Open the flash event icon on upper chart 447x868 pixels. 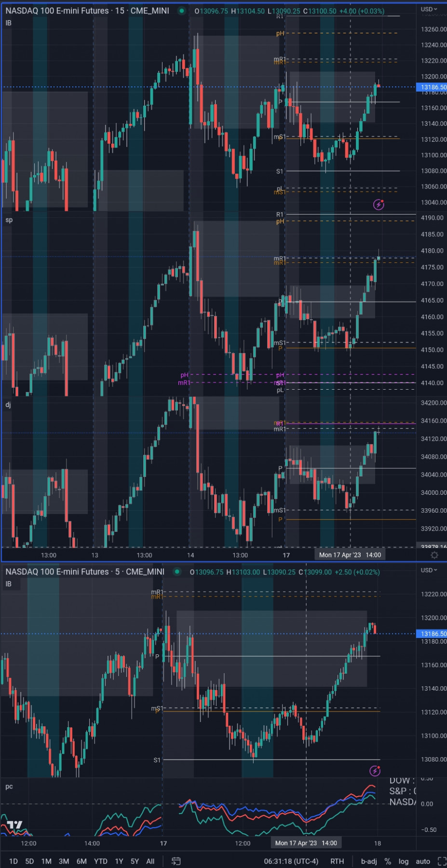(379, 204)
